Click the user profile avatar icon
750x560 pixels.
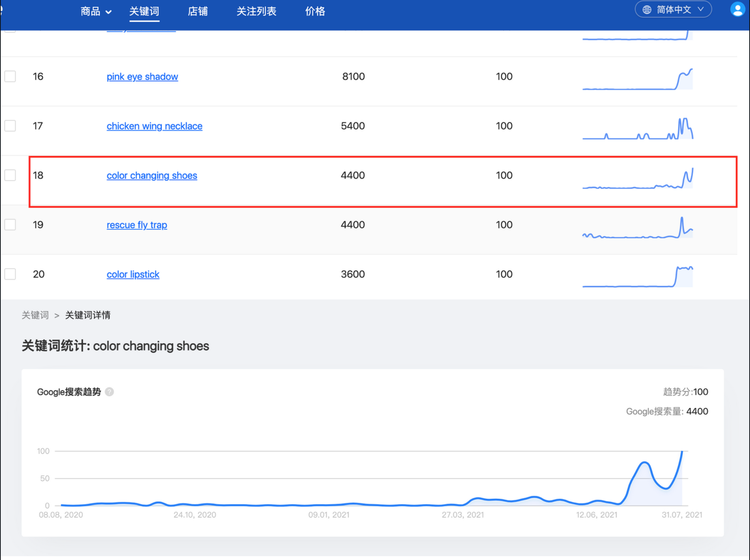(x=737, y=10)
